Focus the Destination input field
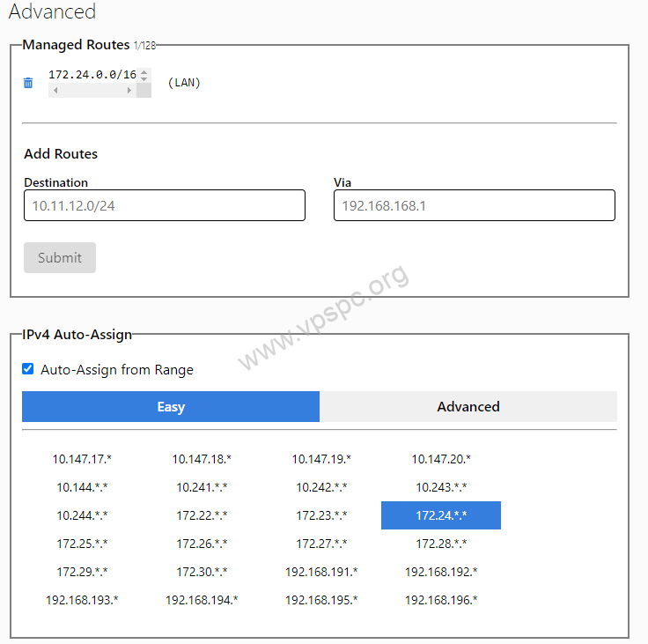 (165, 205)
